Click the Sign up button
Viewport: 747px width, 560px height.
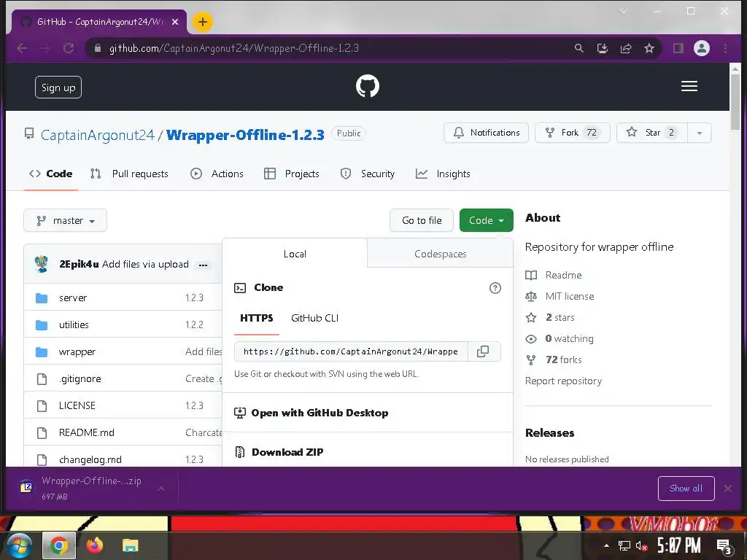pyautogui.click(x=58, y=87)
